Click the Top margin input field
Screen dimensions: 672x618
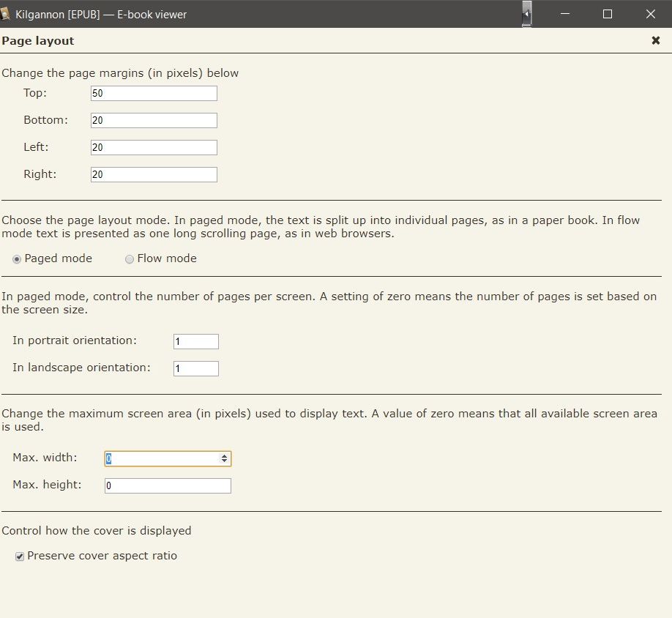[154, 94]
